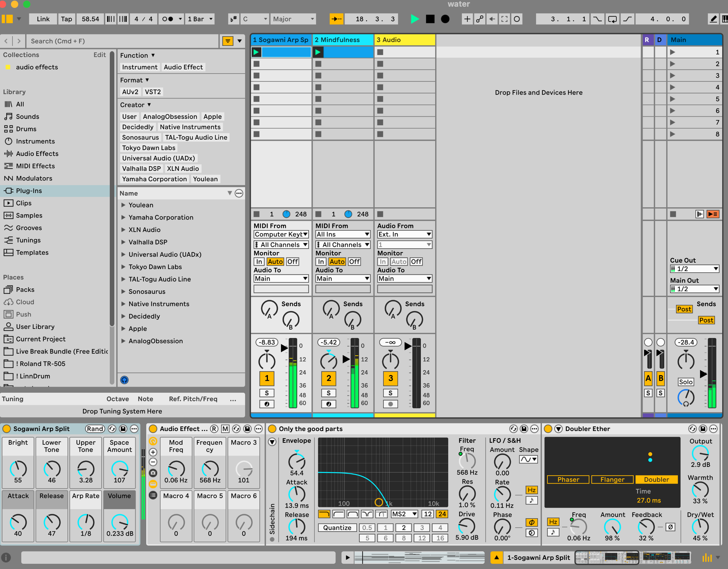This screenshot has width=728, height=569.
Task: Click the save preset icon on Doubler Ether
Action: coord(703,429)
